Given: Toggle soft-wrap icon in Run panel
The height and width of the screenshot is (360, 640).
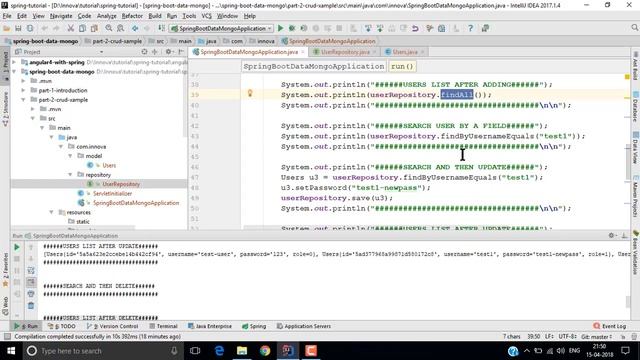Looking at the screenshot, I should coord(31,271).
